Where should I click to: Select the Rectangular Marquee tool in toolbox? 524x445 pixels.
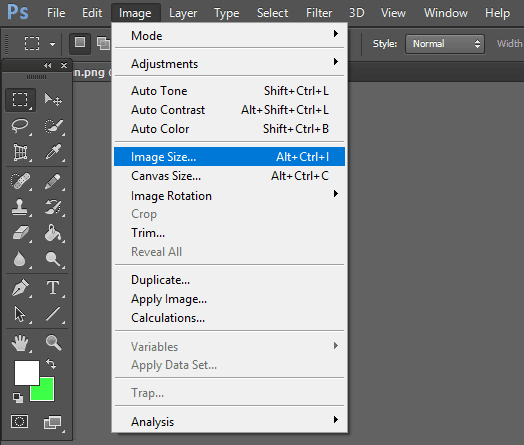[x=20, y=100]
